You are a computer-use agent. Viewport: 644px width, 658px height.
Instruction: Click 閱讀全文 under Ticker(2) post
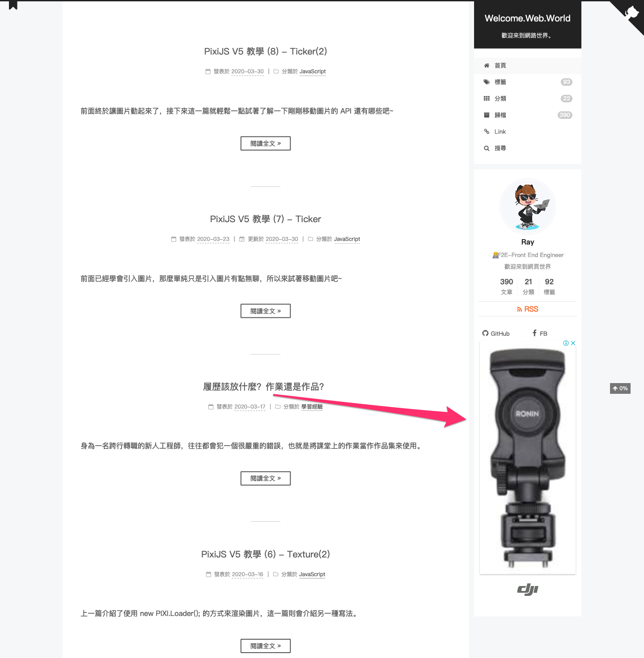[266, 143]
